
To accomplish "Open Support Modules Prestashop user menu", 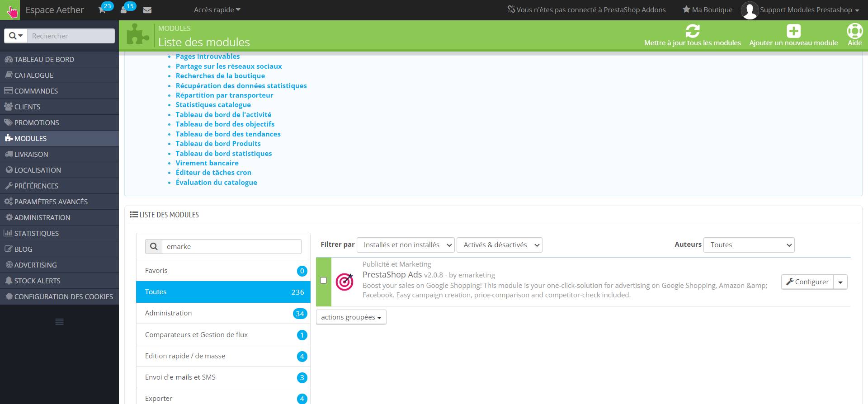I will 810,10.
